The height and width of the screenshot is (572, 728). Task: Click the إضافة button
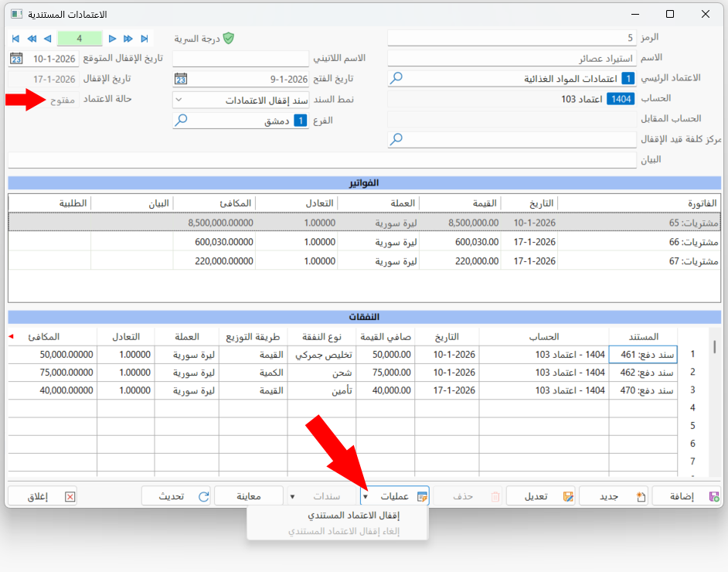686,496
